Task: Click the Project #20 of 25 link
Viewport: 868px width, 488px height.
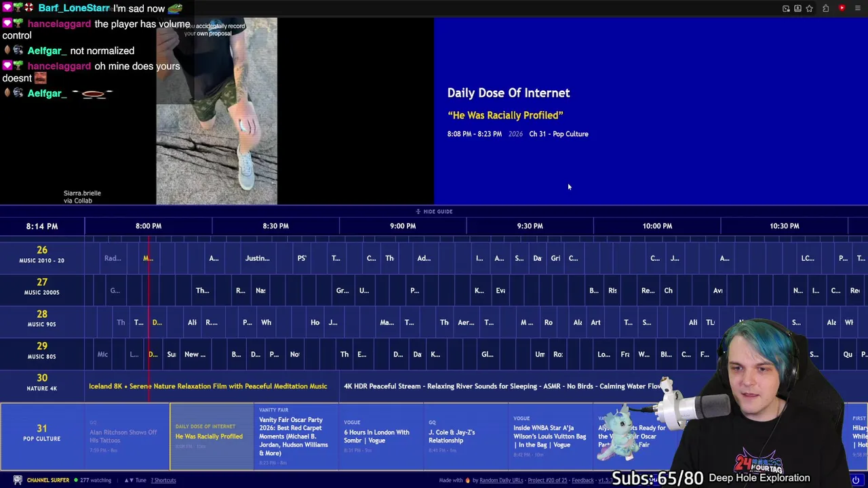Action: click(547, 480)
